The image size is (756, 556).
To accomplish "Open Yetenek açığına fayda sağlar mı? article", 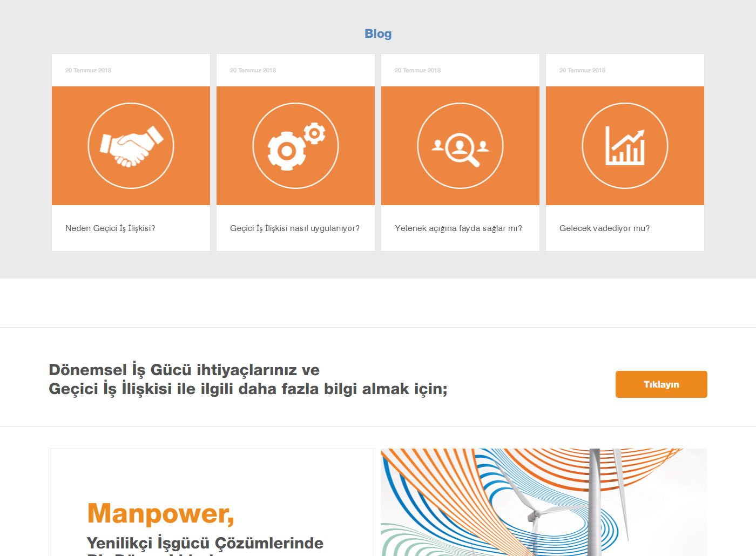I will pos(458,228).
